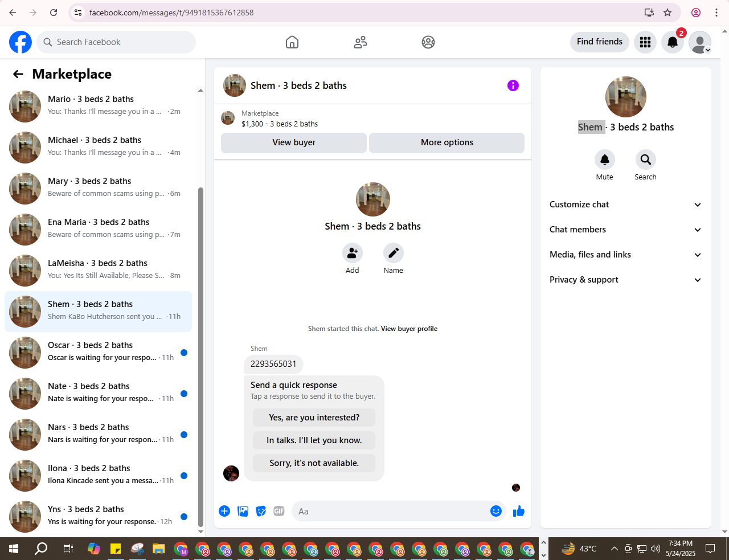The image size is (729, 560).
Task: Open the Menu grid icon
Action: click(x=645, y=42)
